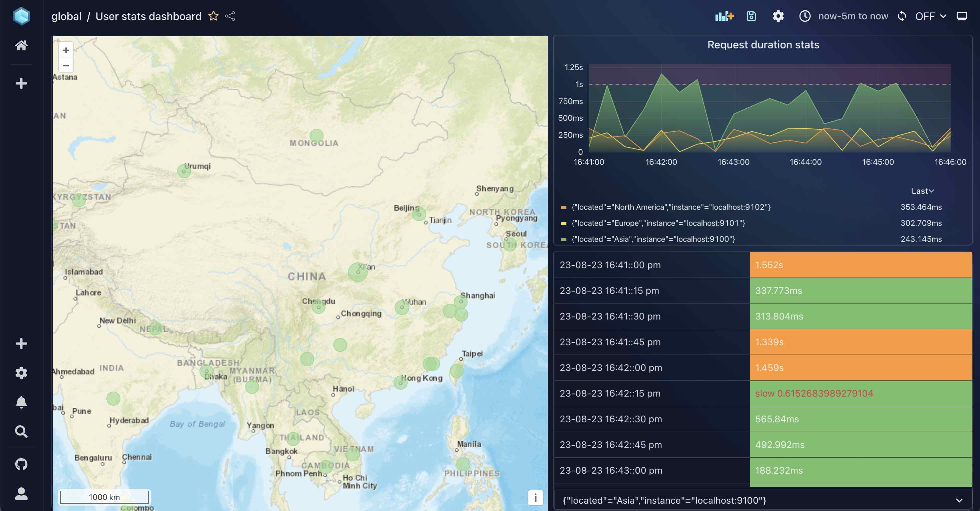Screen dimensions: 980x511
Task: Open the Asia localhost:9100 series selector
Action: (x=763, y=500)
